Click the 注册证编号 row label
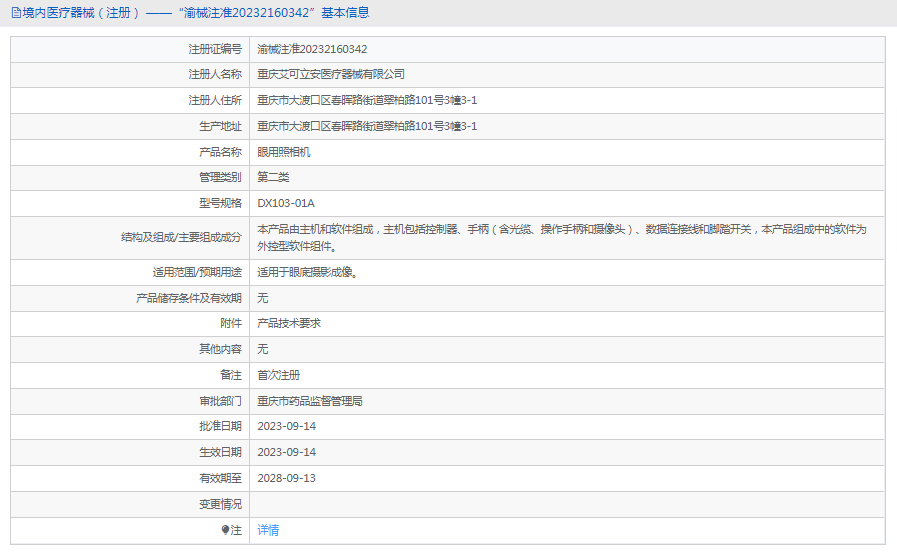Image resolution: width=897 pixels, height=554 pixels. coord(215,49)
